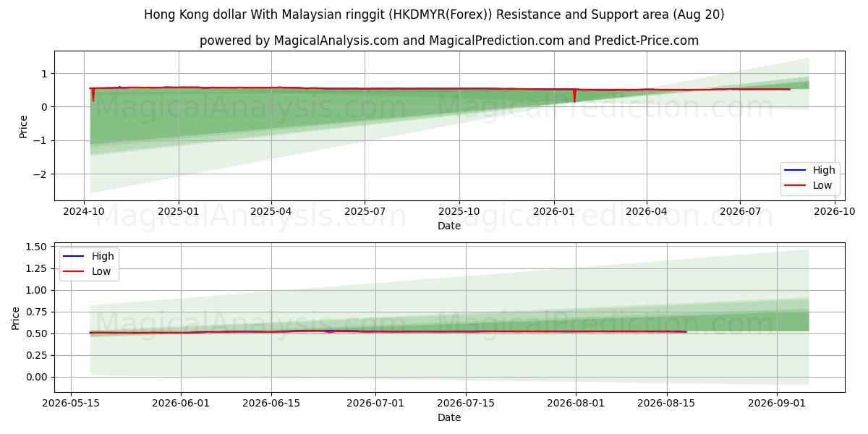Click the bottom chart 'Date' axis label
868x434 pixels.
[x=449, y=417]
